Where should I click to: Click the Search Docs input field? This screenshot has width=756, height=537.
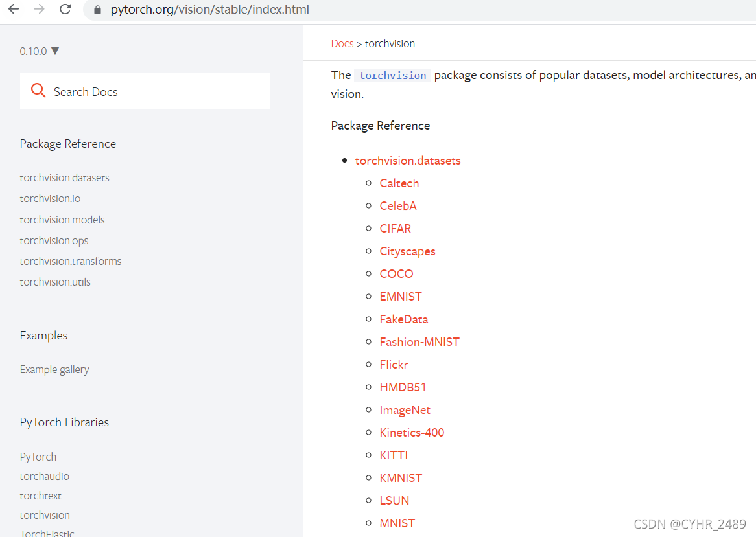coord(145,91)
